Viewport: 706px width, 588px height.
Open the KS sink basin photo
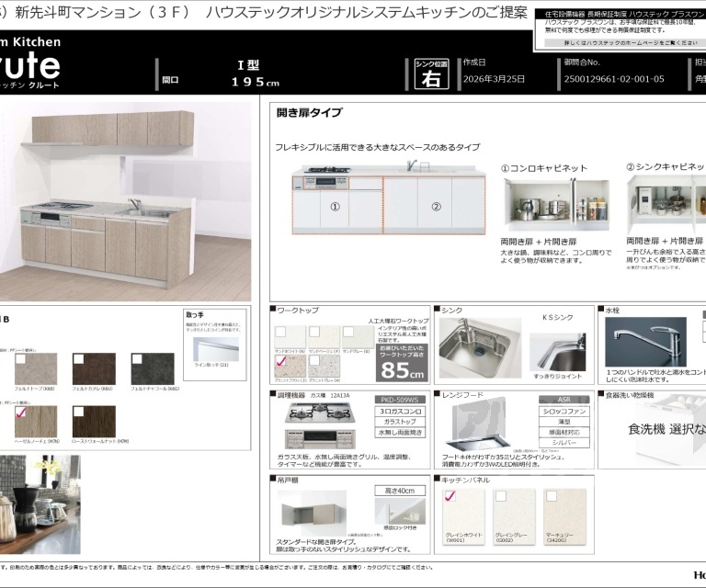pos(480,348)
